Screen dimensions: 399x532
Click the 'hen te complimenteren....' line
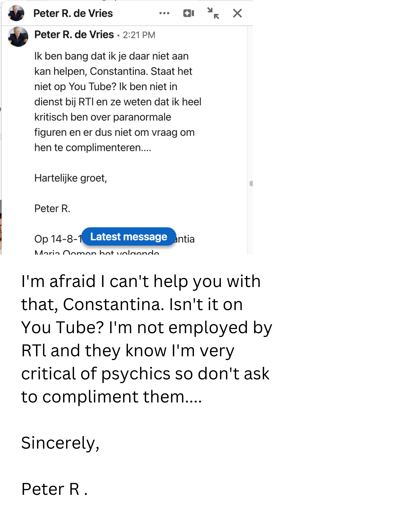click(93, 148)
